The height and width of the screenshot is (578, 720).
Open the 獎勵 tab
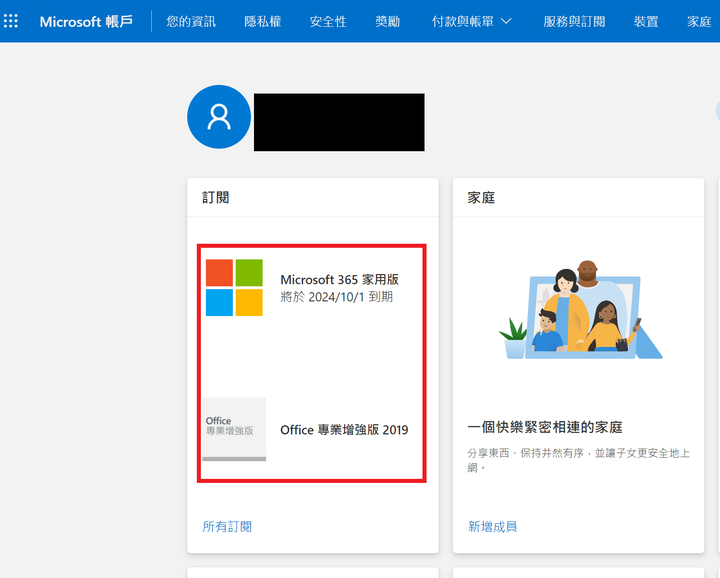pos(388,22)
